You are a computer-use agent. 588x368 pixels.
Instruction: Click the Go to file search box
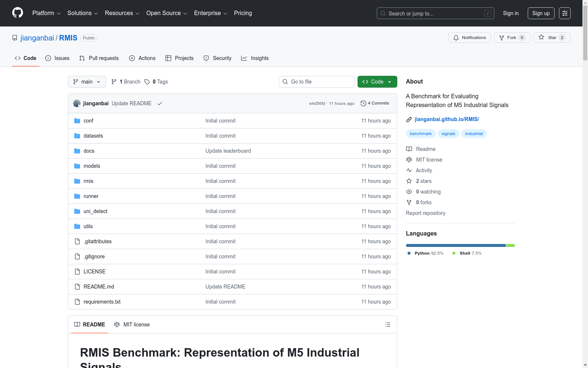click(x=317, y=82)
